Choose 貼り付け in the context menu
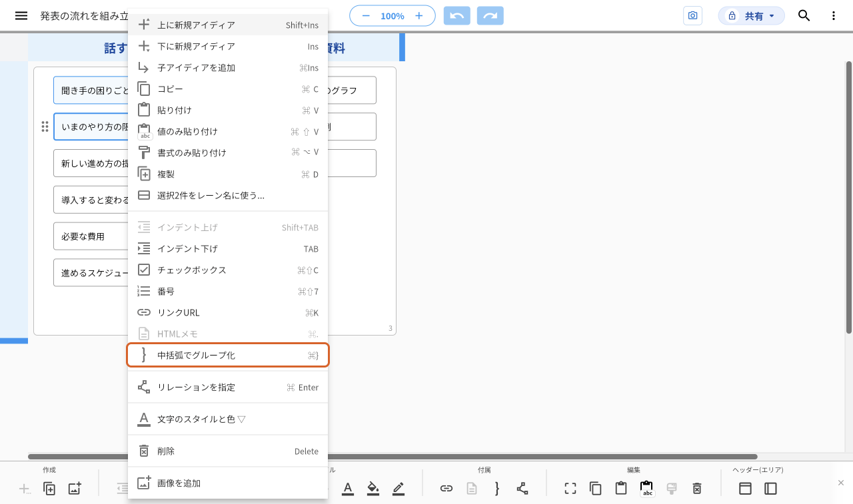The height and width of the screenshot is (504, 853). click(228, 110)
